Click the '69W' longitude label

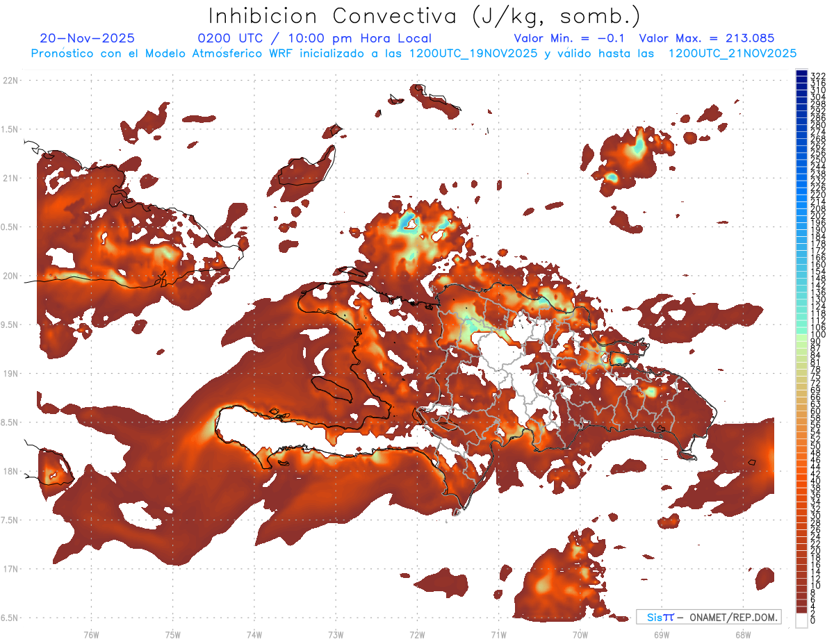(661, 634)
